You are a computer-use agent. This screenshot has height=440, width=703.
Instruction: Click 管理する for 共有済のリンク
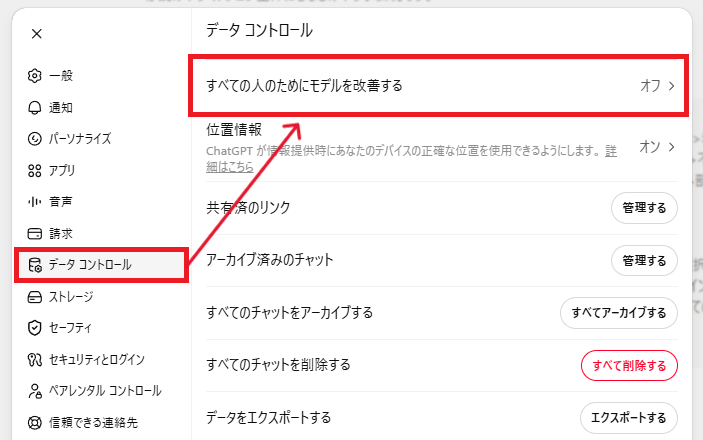(x=644, y=208)
